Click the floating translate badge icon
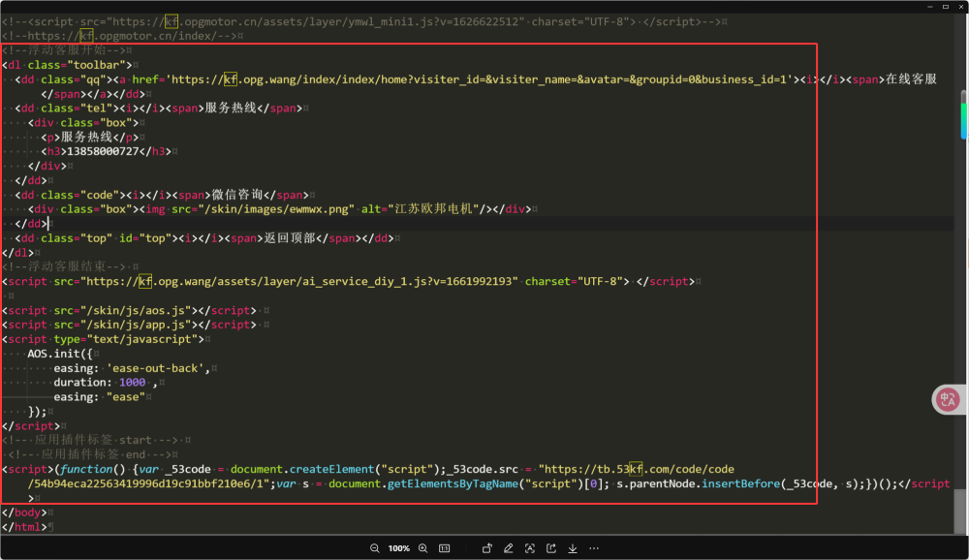 click(948, 399)
